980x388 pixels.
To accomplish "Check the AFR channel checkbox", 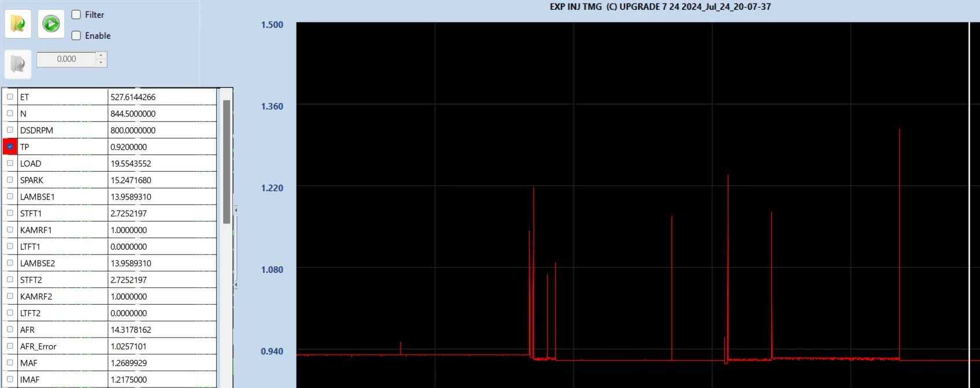I will (10, 330).
